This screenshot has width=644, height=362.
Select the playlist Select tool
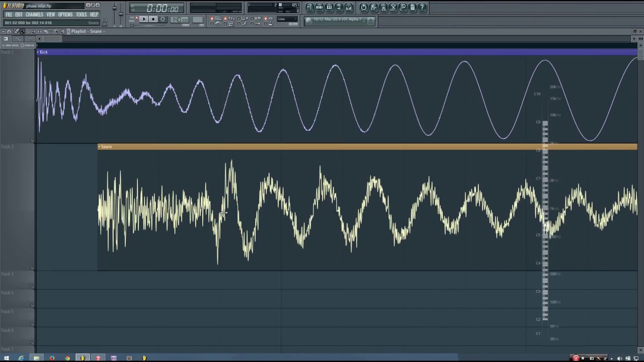(51, 32)
